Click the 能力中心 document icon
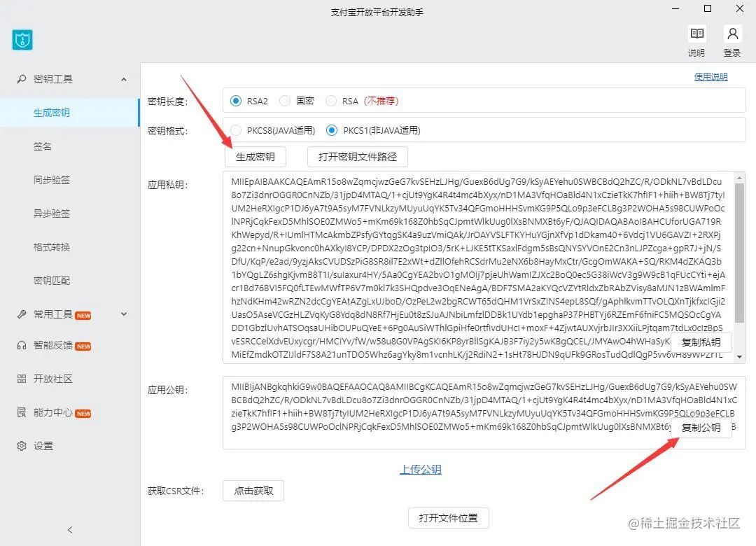756x546 pixels. [22, 412]
